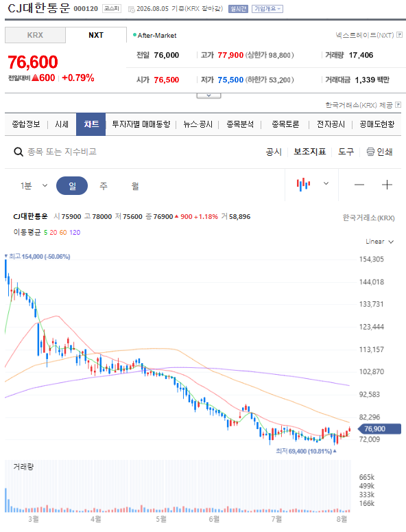406x532 pixels.
Task: Open the 도구 tools menu
Action: tap(346, 152)
